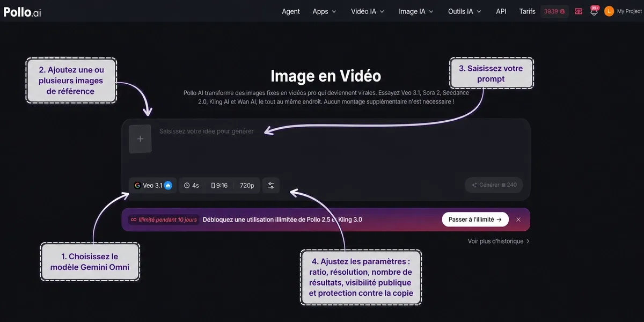Change the 4s duration setting
Screen dimensions: 644x322
click(x=192, y=185)
